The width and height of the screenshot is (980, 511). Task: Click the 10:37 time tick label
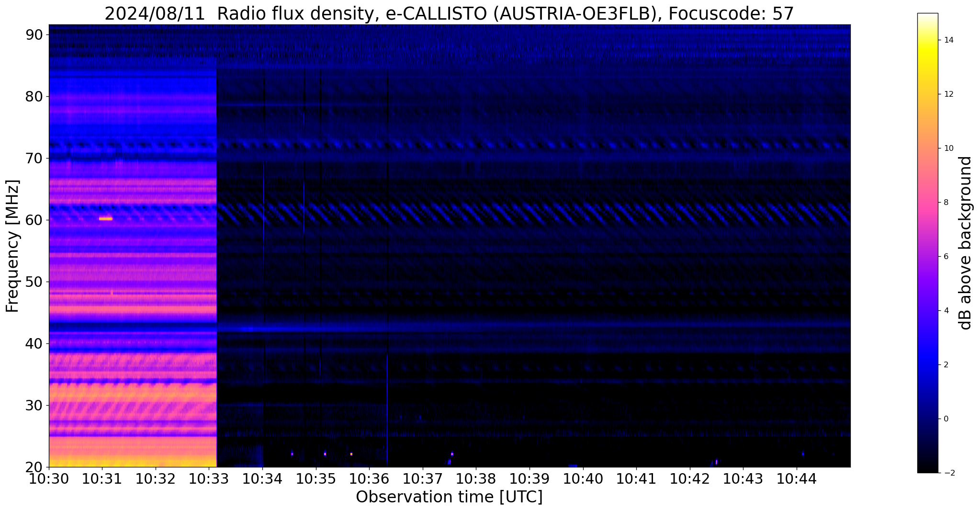pos(423,478)
